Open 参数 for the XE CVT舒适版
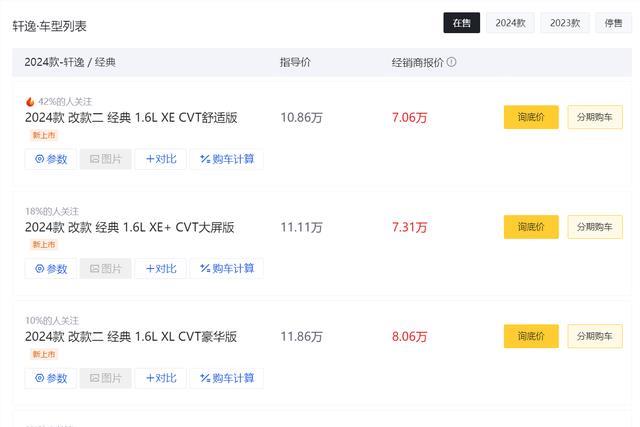This screenshot has width=640, height=427. pyautogui.click(x=51, y=159)
